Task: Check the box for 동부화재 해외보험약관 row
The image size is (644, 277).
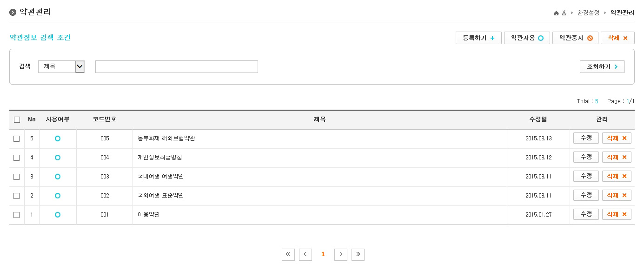Action: click(x=17, y=138)
